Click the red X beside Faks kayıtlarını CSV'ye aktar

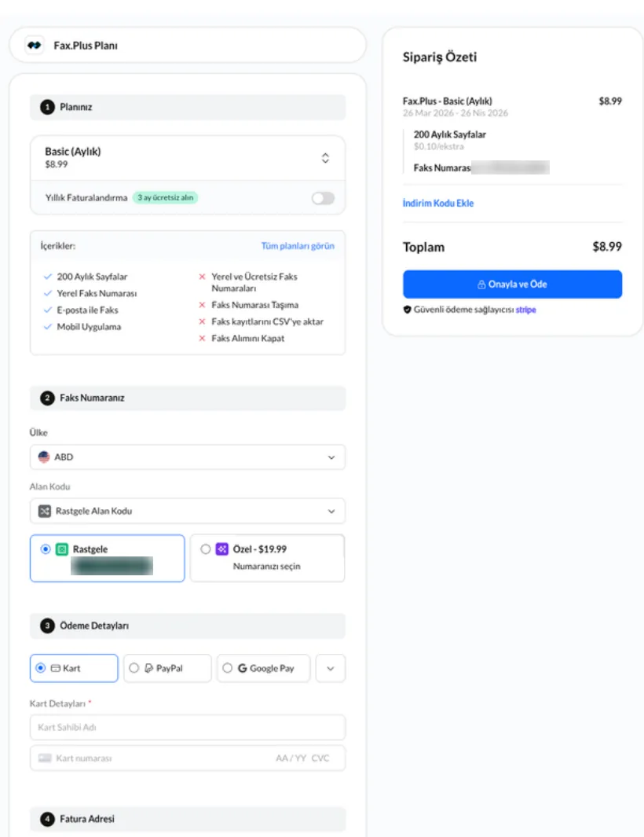tap(202, 322)
